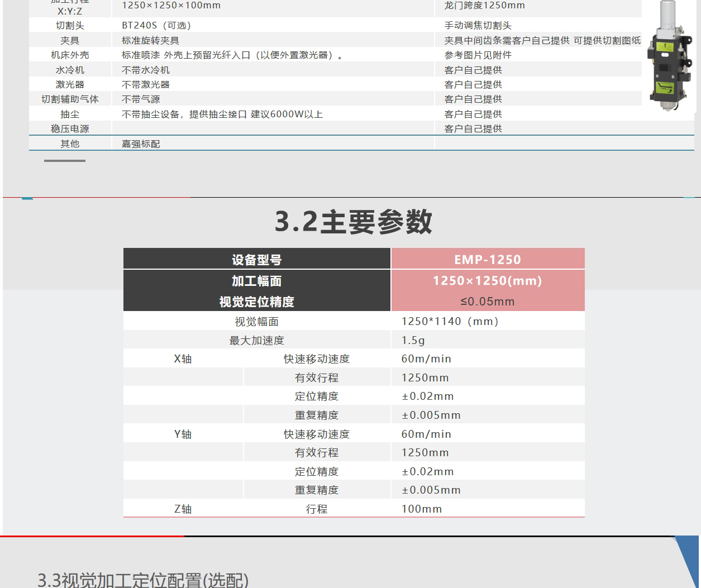Select the Y轴 row label

183,434
